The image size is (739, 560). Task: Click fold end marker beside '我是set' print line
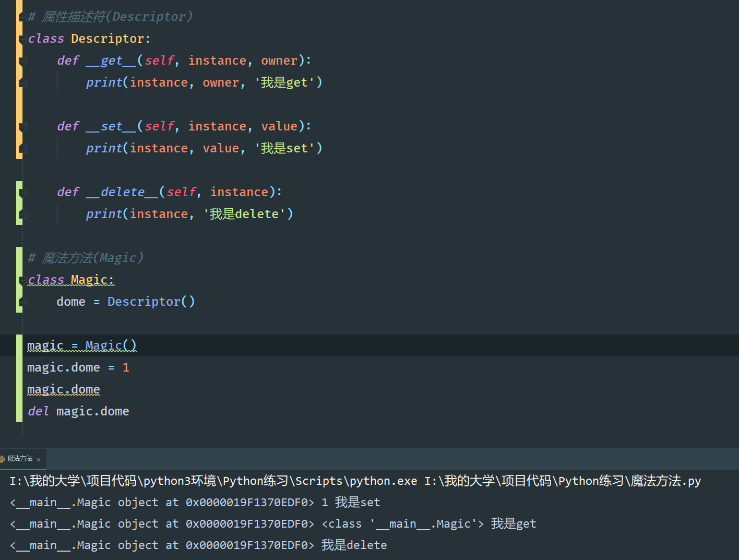click(x=22, y=149)
